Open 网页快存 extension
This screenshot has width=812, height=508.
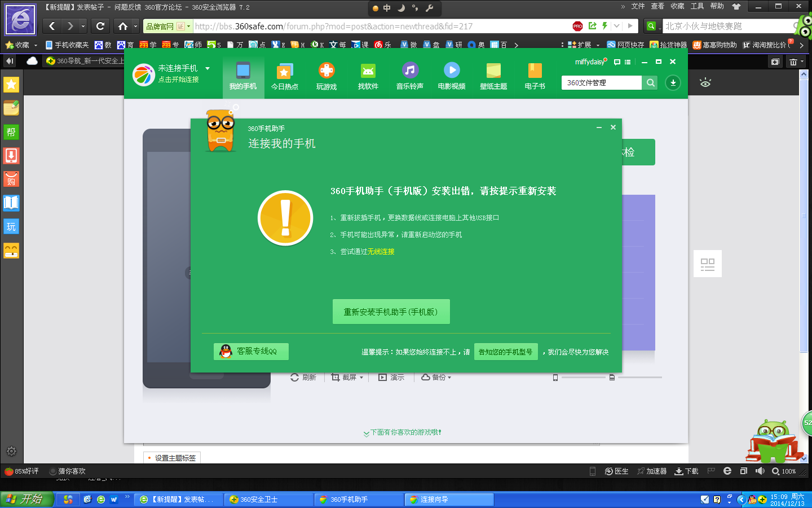tap(625, 45)
